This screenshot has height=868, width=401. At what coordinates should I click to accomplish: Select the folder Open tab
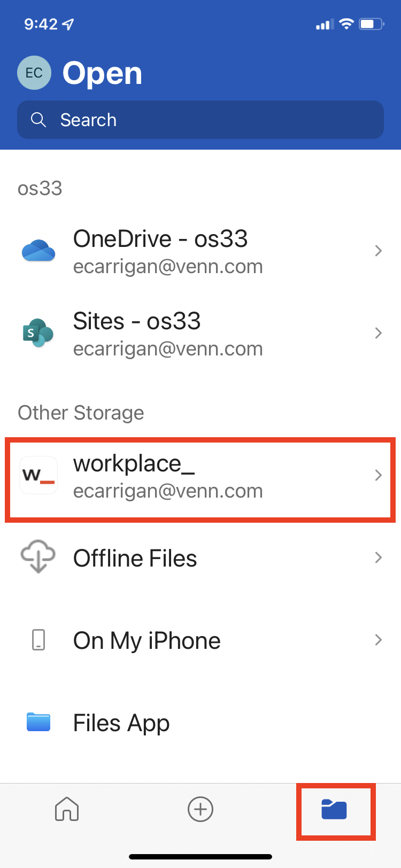point(334,809)
